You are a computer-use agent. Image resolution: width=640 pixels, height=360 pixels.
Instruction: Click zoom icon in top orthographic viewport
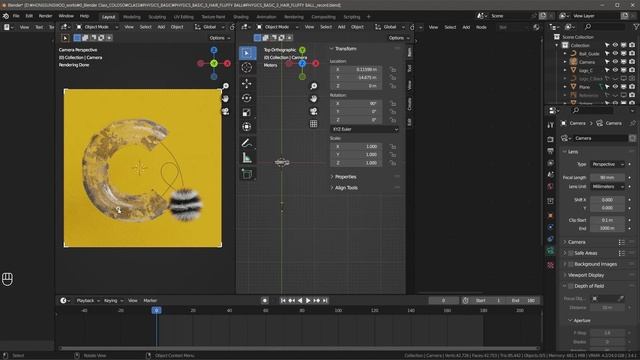click(x=313, y=86)
